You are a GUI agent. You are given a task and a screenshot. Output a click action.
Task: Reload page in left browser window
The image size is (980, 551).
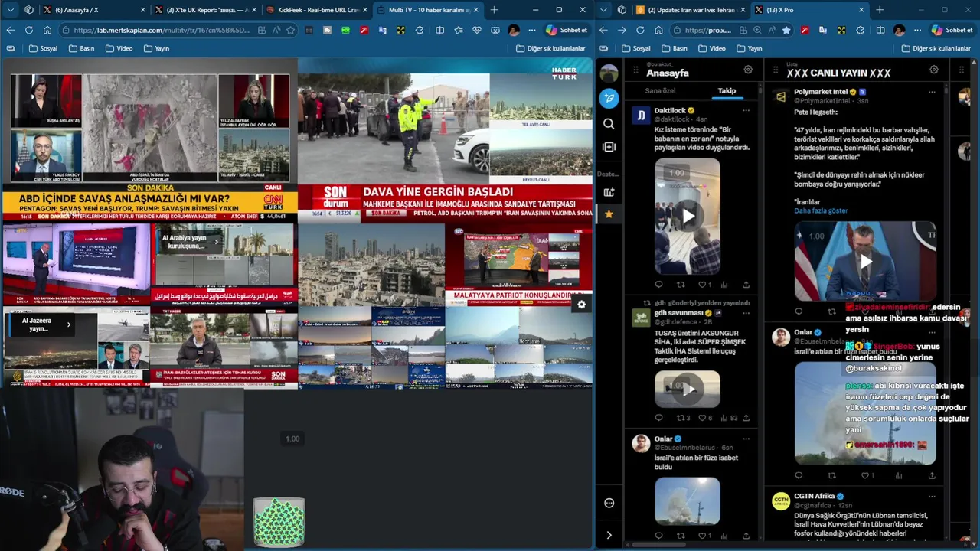tap(28, 30)
